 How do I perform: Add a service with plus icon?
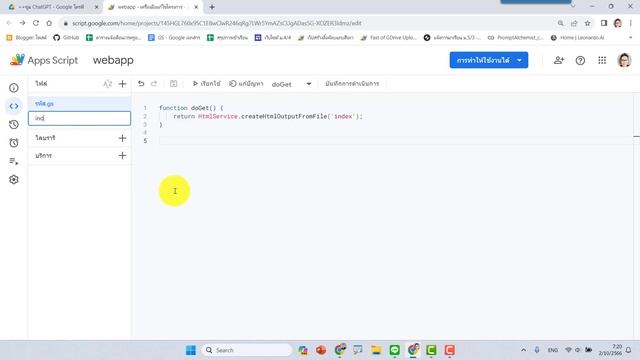click(x=122, y=156)
